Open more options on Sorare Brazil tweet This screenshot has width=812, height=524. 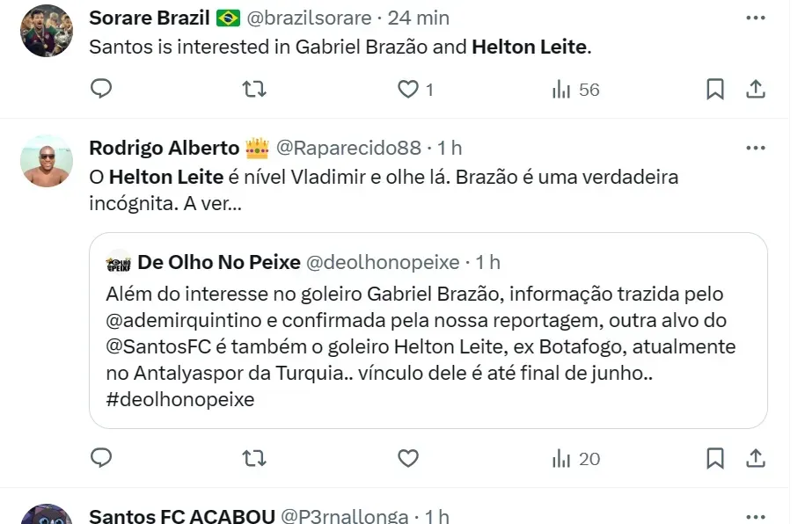point(755,18)
